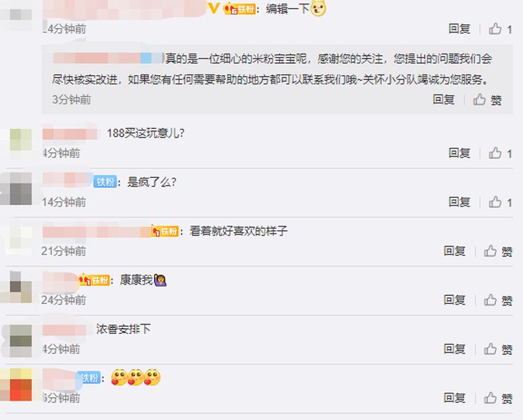
Task: Reply to "看着就好喜欢的样子" comment
Action: pos(454,251)
